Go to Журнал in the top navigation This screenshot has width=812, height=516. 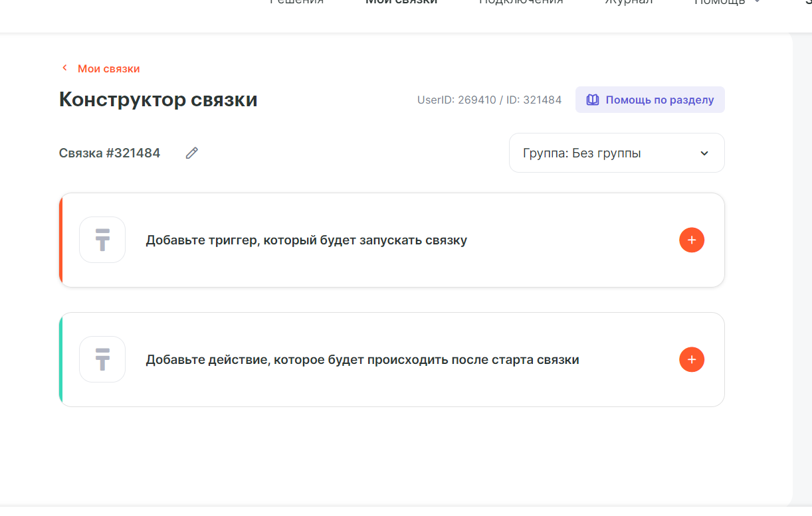click(628, 2)
